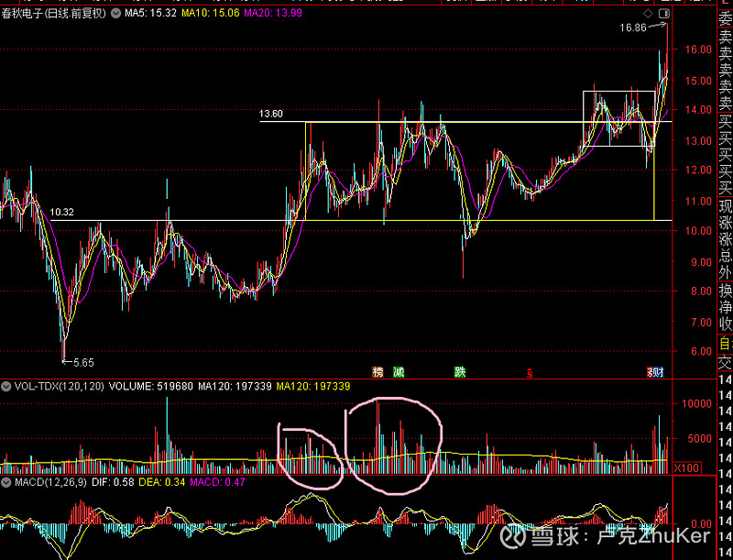
Task: Select the MA20: 13.99 label
Action: coord(273,13)
